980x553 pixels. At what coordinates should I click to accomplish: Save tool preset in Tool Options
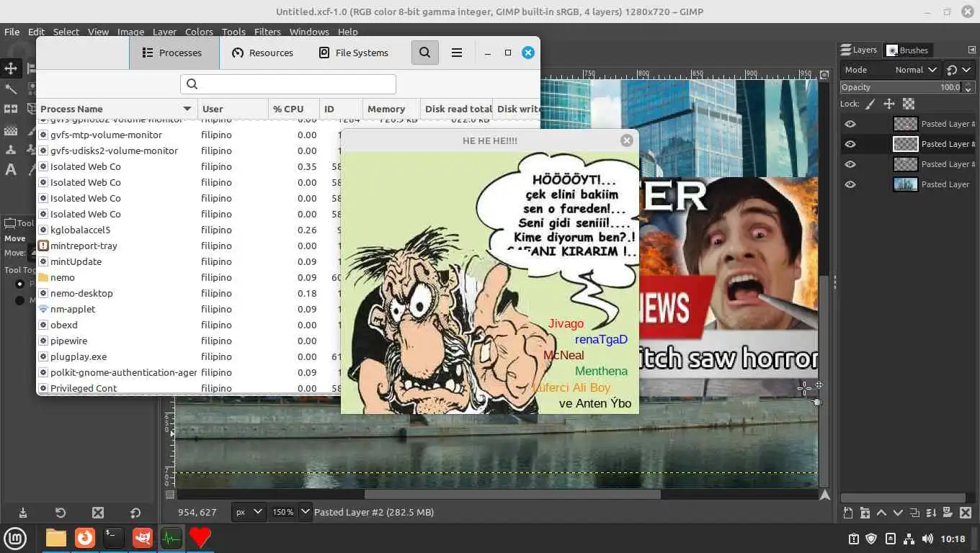click(23, 513)
